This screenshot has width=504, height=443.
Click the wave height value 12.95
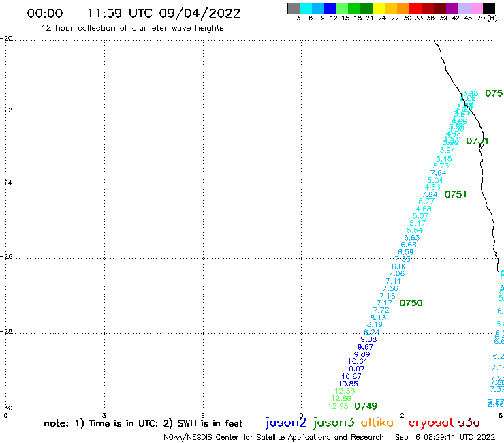pyautogui.click(x=338, y=406)
